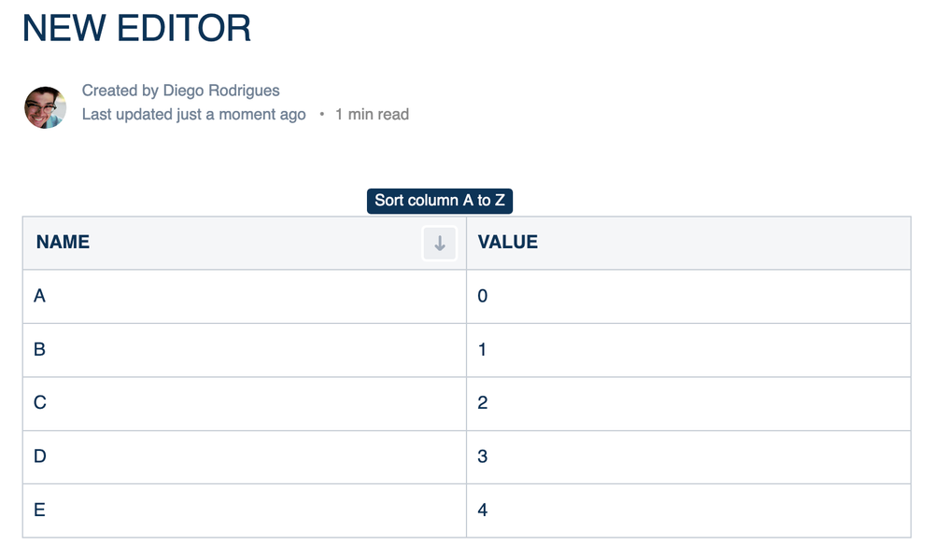This screenshot has height=560, width=933.
Task: Click the VALUE column header
Action: (x=508, y=243)
